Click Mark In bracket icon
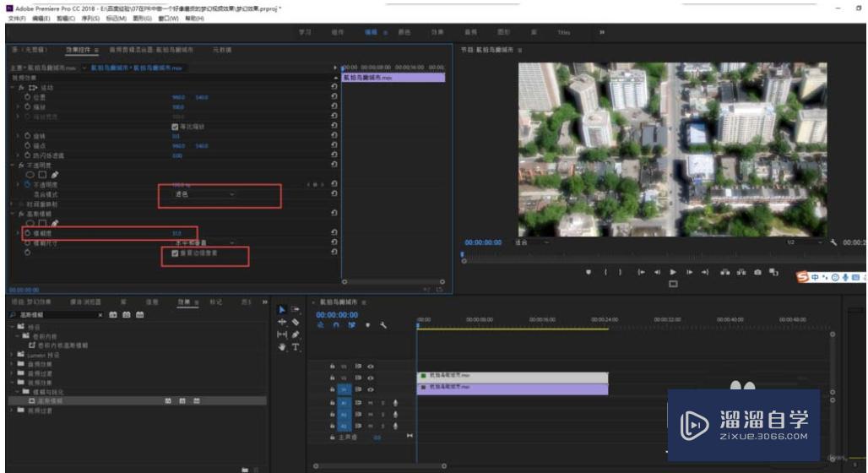Viewport: 868px width, 473px height. coord(606,272)
